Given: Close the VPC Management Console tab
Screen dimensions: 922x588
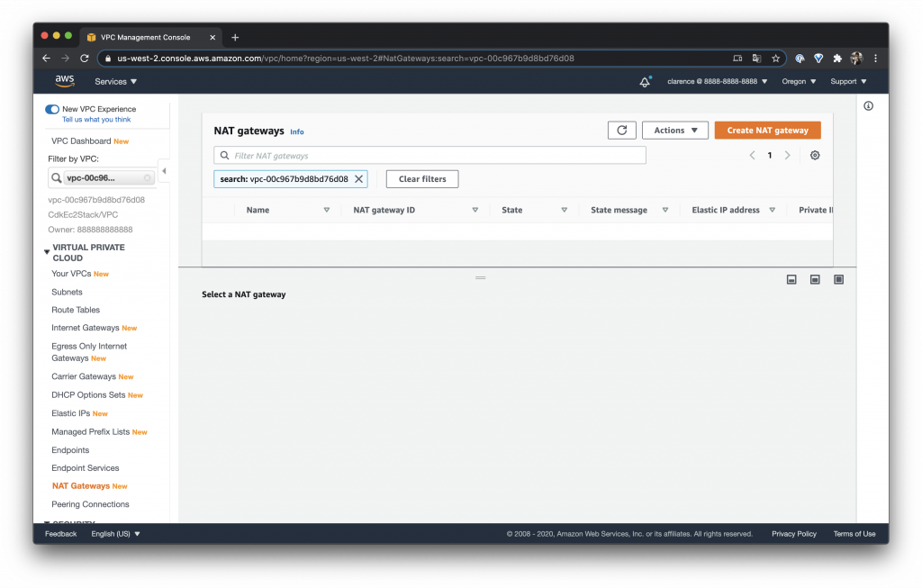Looking at the screenshot, I should tap(212, 37).
